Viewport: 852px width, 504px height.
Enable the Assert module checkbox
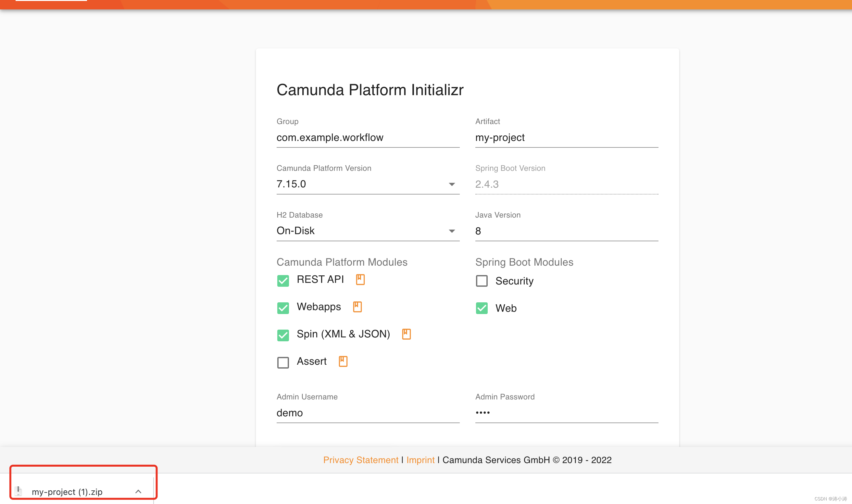(x=283, y=362)
